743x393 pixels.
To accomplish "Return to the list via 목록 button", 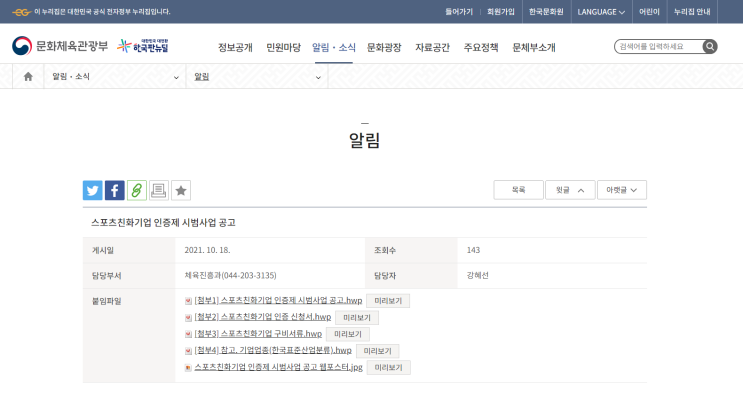I will point(518,190).
